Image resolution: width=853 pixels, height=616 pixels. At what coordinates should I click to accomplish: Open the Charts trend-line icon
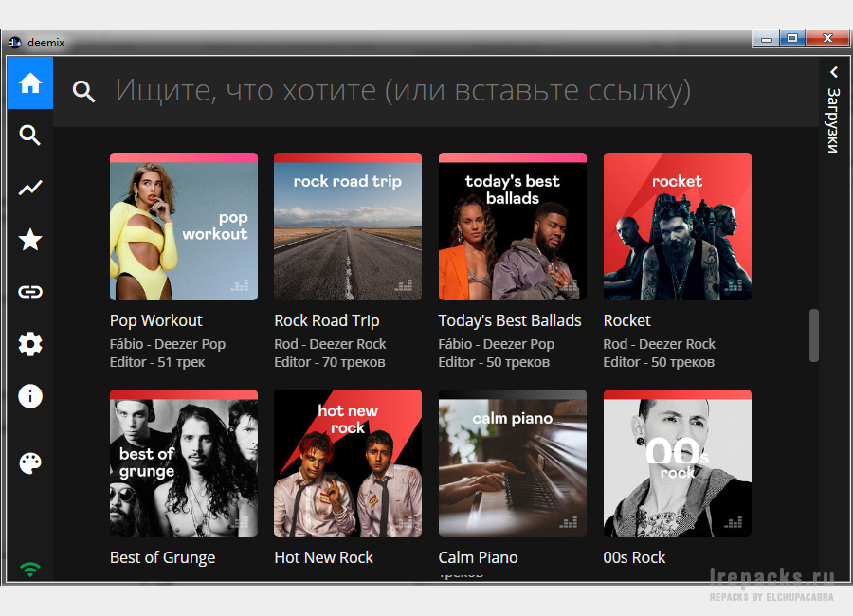30,188
